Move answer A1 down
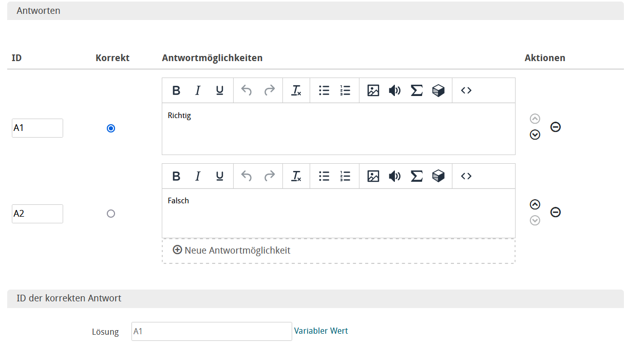 (x=535, y=135)
